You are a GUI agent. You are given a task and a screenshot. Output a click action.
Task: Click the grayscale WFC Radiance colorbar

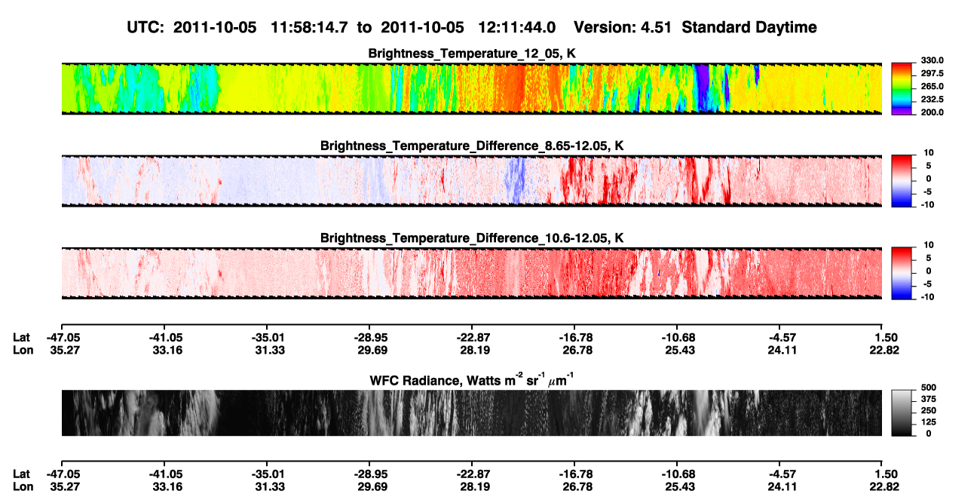pyautogui.click(x=900, y=412)
